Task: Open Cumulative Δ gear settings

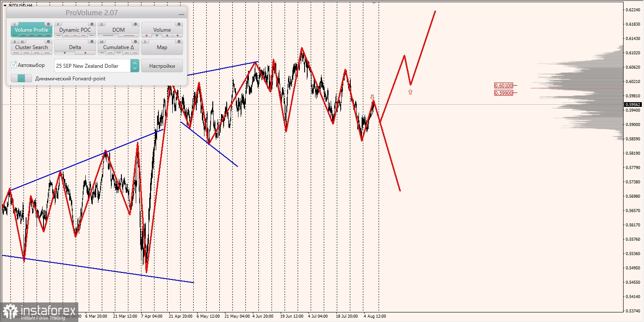Action: (135, 41)
